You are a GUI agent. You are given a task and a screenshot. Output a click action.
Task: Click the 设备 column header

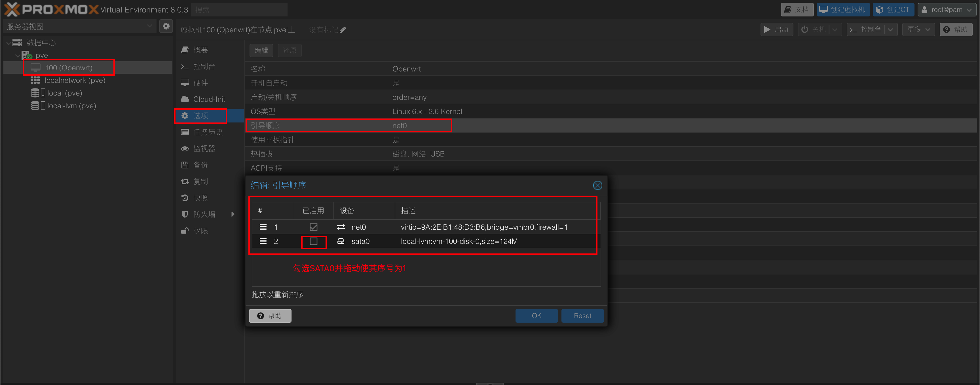tap(364, 211)
